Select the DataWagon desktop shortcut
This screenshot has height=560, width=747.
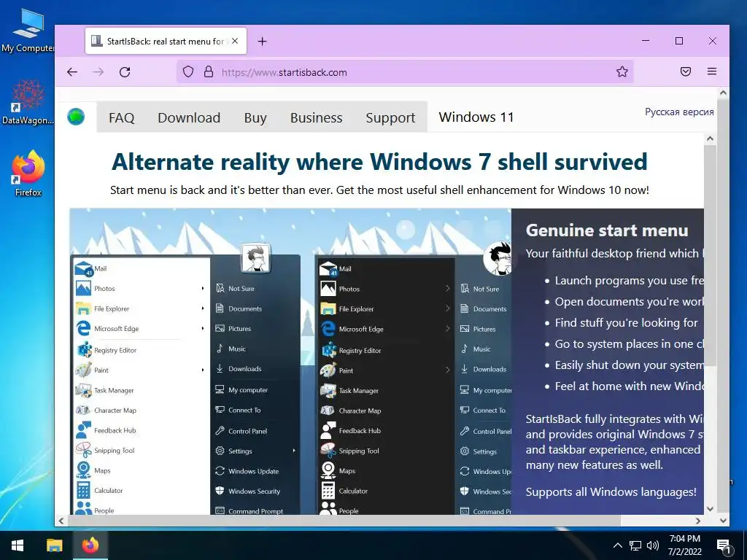28,102
